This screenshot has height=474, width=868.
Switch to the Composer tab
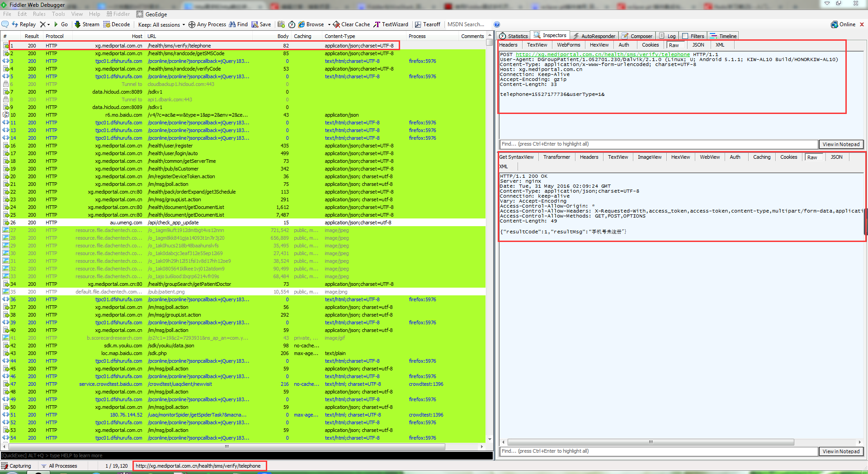click(637, 36)
